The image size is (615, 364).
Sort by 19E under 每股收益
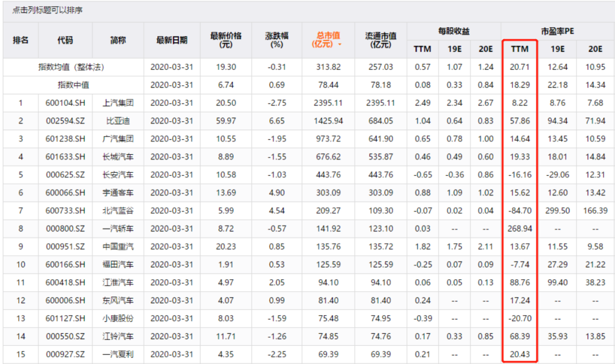pos(454,49)
